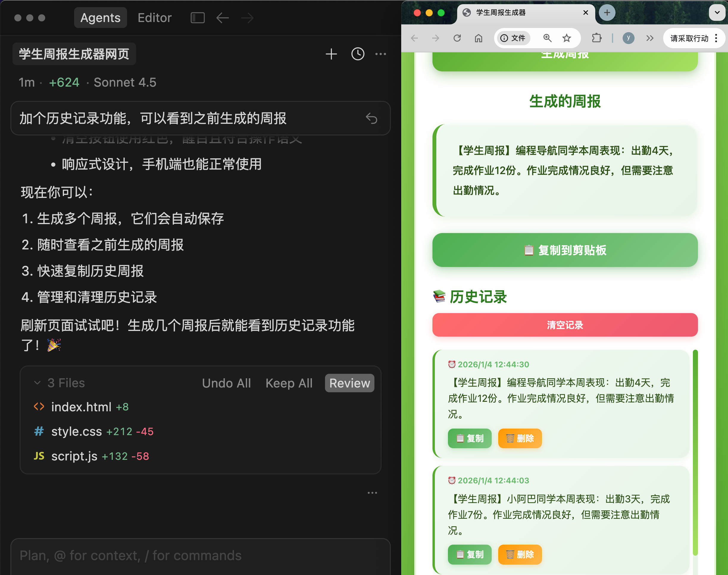The width and height of the screenshot is (728, 575).
Task: Toggle the sidebar panel icon
Action: click(x=198, y=18)
